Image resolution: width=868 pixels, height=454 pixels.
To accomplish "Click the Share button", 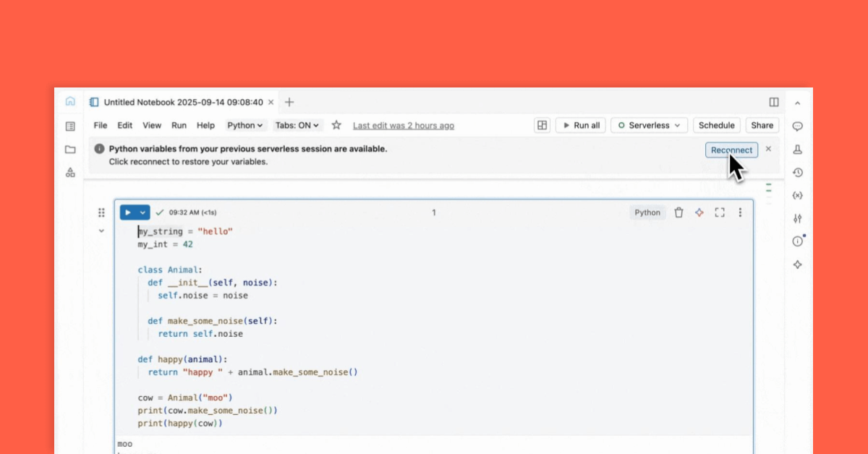I will pos(762,125).
